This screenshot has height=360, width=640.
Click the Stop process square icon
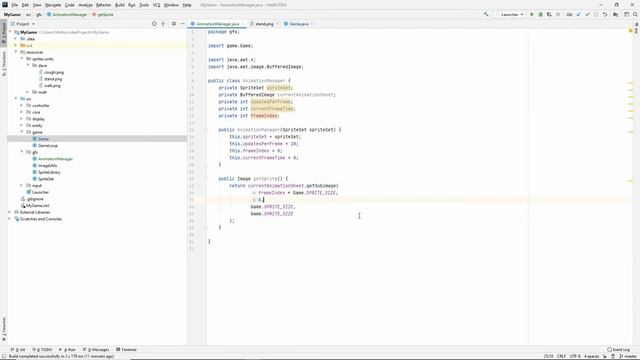558,14
